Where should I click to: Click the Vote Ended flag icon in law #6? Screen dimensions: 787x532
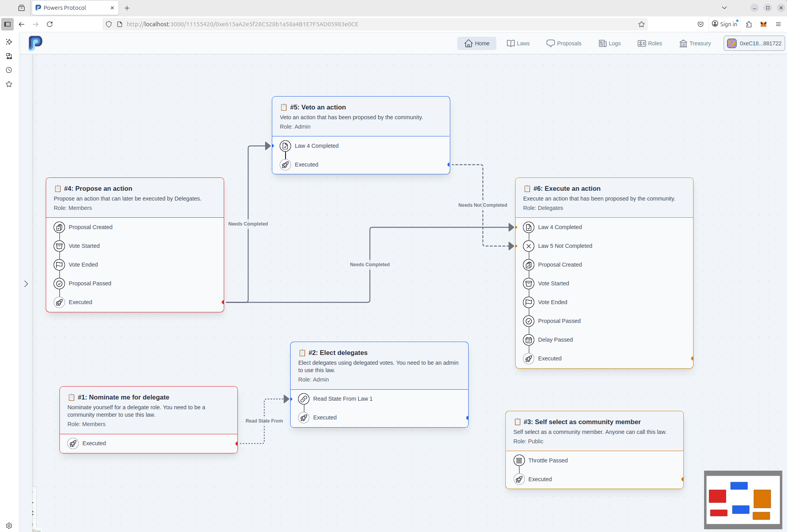point(528,303)
